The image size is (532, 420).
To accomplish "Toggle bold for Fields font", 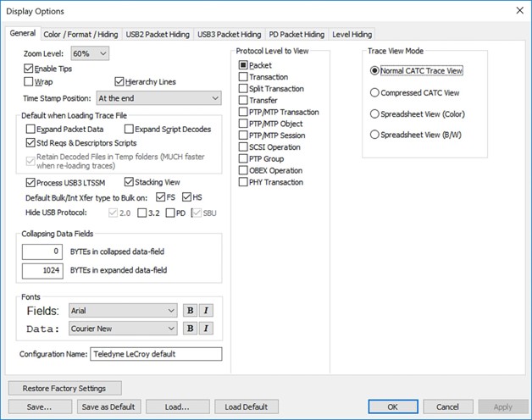I will coord(190,311).
